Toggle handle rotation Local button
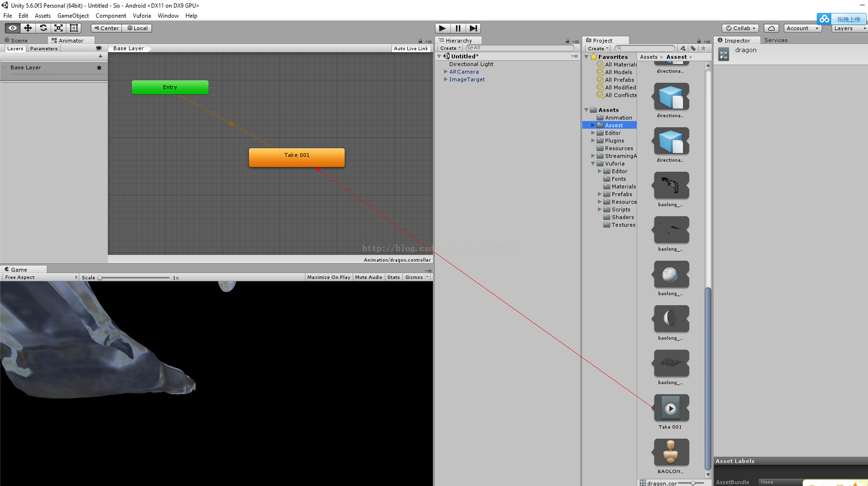Viewport: 868px width, 486px height. pyautogui.click(x=137, y=28)
